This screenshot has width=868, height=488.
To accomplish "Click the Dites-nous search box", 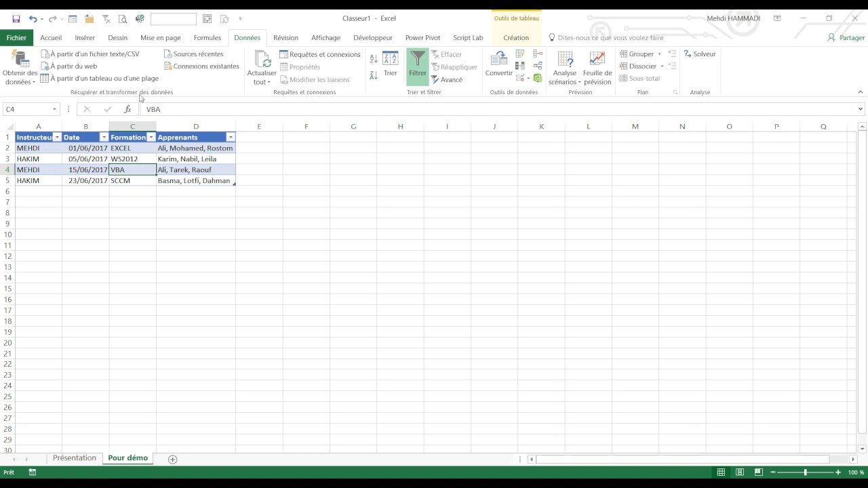I will click(x=606, y=38).
